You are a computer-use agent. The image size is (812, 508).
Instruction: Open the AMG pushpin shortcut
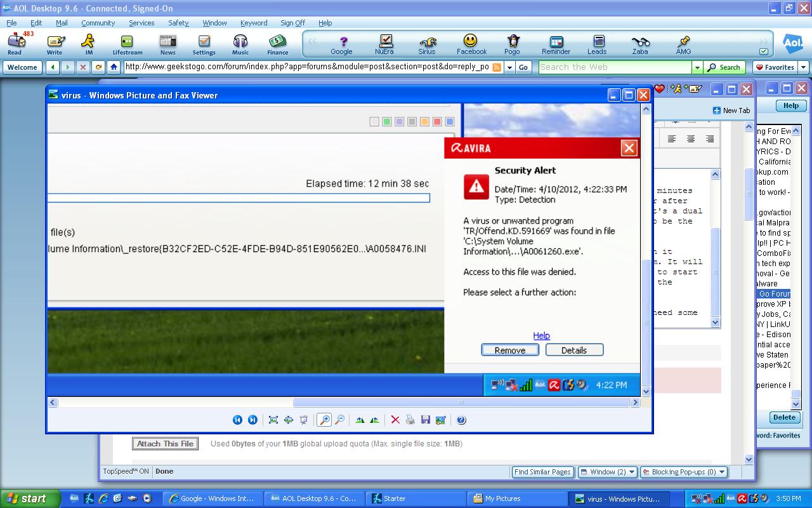683,43
